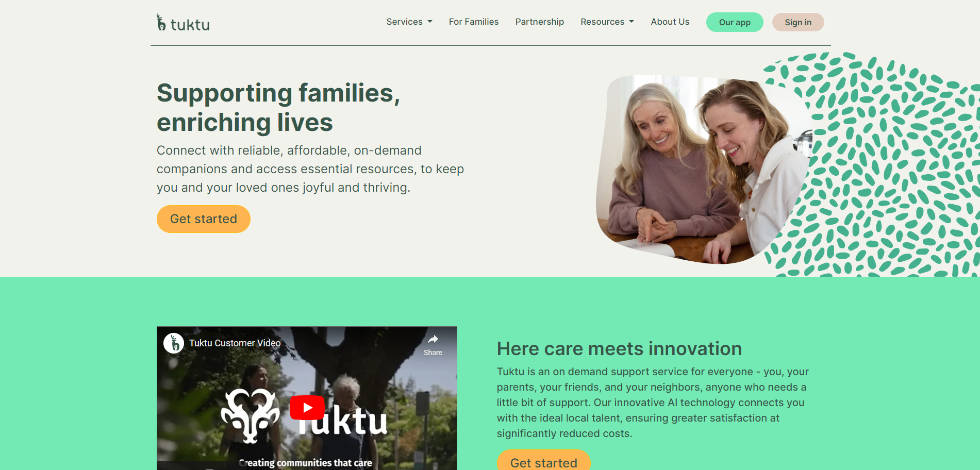Expand the Resources dropdown arrow
This screenshot has width=980, height=470.
click(x=632, y=22)
